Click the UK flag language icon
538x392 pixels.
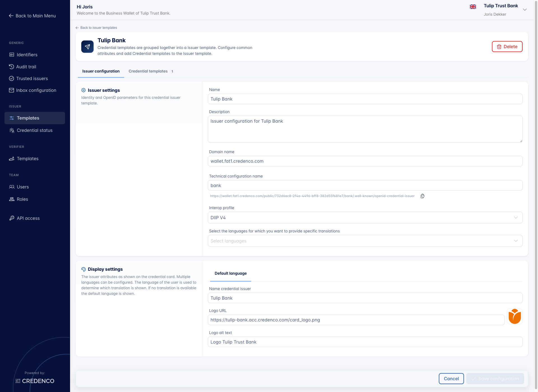[473, 7]
